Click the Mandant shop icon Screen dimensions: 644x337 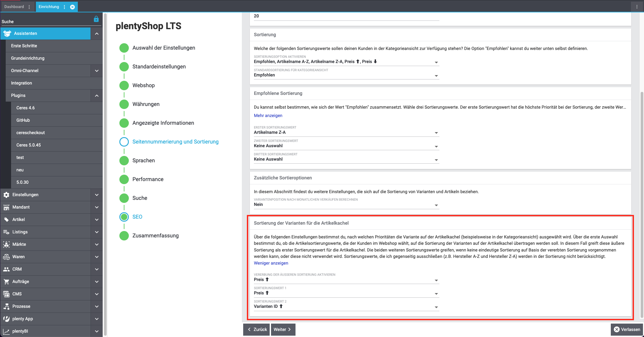[6, 207]
